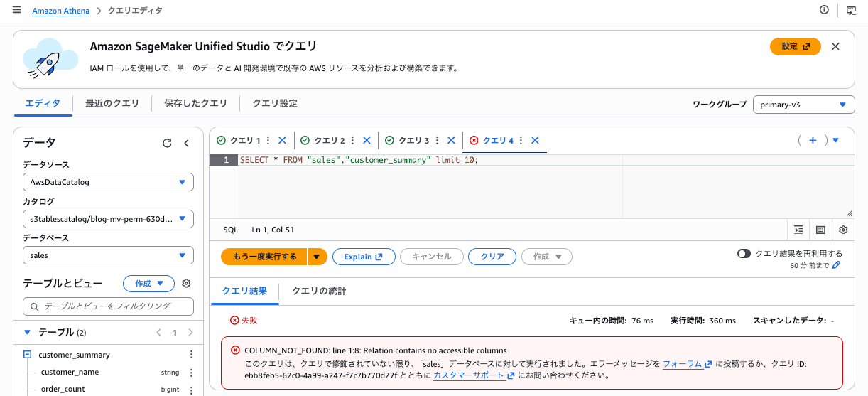Click the keyboard shortcuts icon

tap(820, 230)
